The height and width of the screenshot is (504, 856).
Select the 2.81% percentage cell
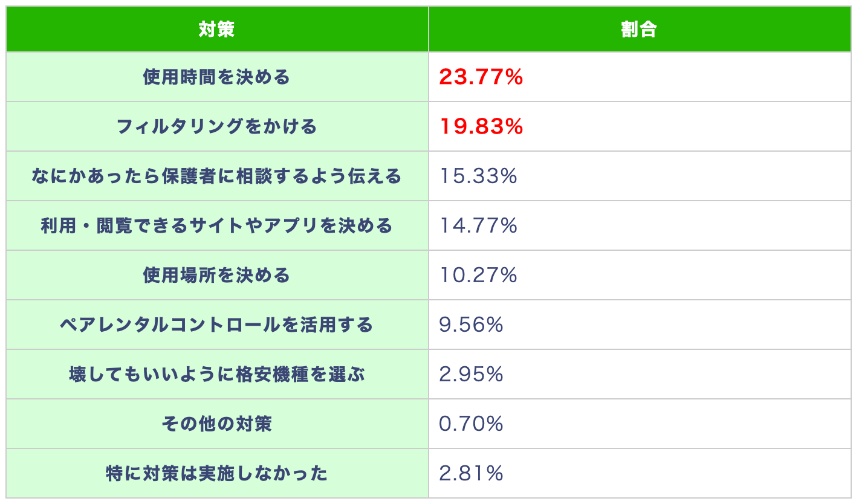[471, 474]
